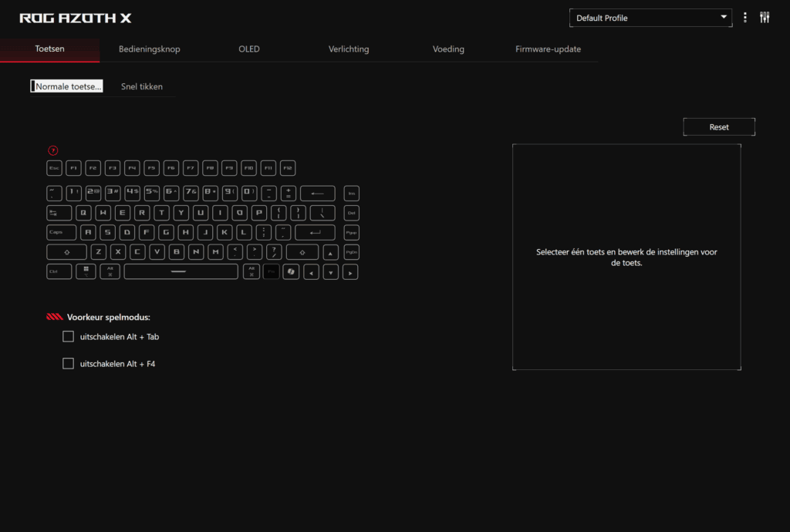Choose the F10 key
The image size is (790, 532).
click(x=249, y=168)
